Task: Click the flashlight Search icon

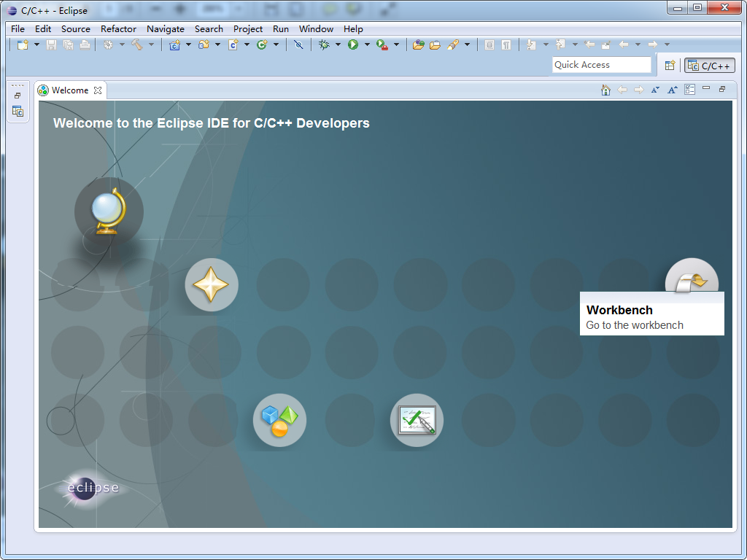Action: point(452,44)
